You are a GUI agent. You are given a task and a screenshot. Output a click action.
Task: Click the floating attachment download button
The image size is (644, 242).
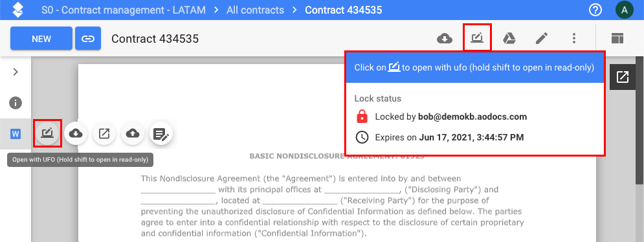pyautogui.click(x=76, y=133)
